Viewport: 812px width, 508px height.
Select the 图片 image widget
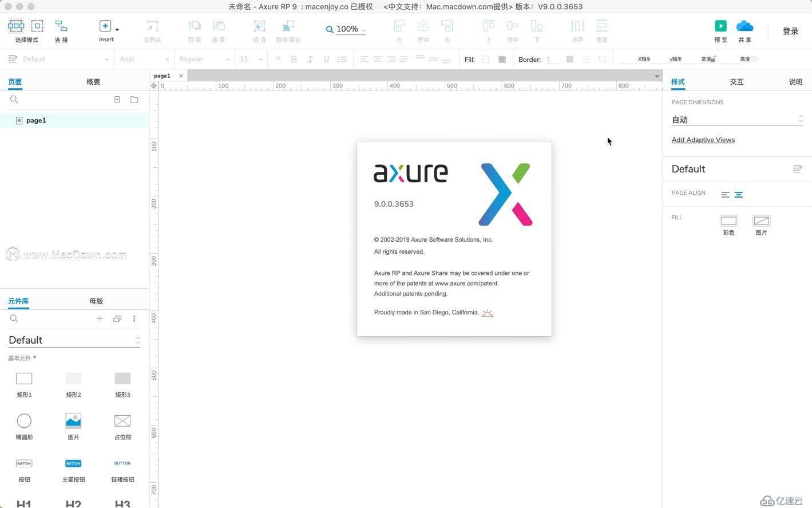(73, 427)
